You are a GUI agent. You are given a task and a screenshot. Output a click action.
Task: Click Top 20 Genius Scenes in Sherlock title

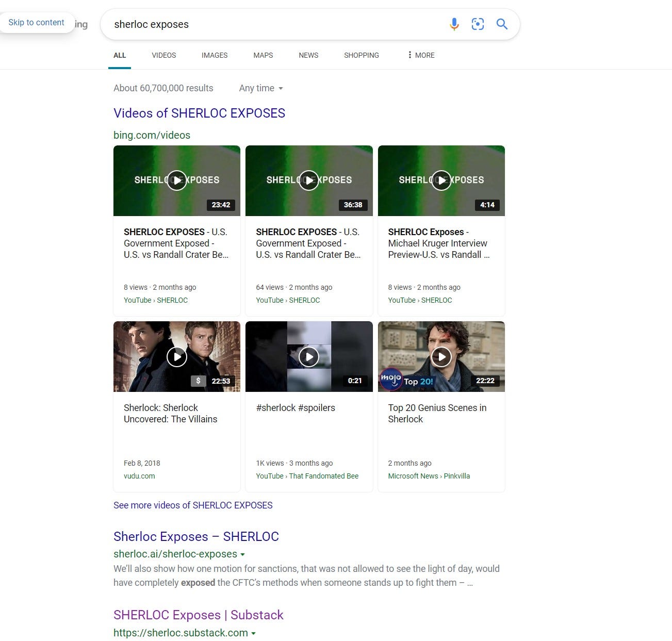point(437,414)
